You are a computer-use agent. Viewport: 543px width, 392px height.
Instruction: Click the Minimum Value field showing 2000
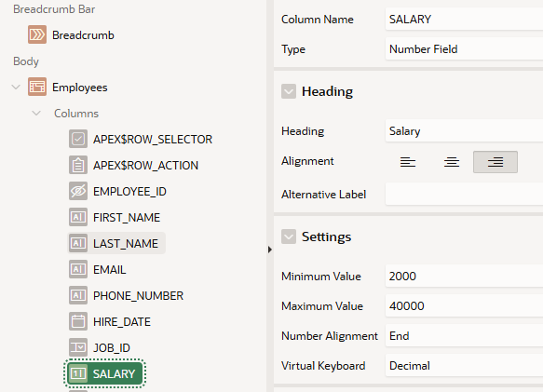tap(464, 276)
